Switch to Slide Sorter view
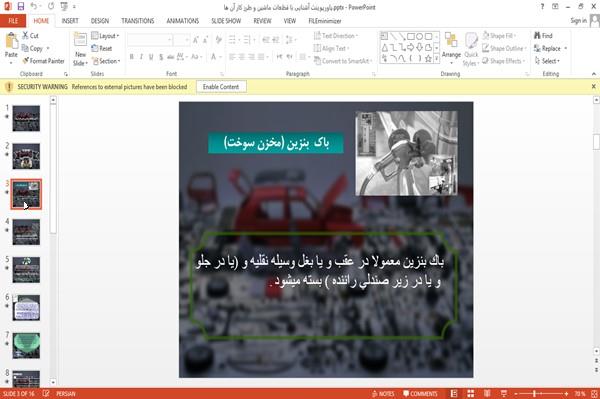 pyautogui.click(x=471, y=394)
